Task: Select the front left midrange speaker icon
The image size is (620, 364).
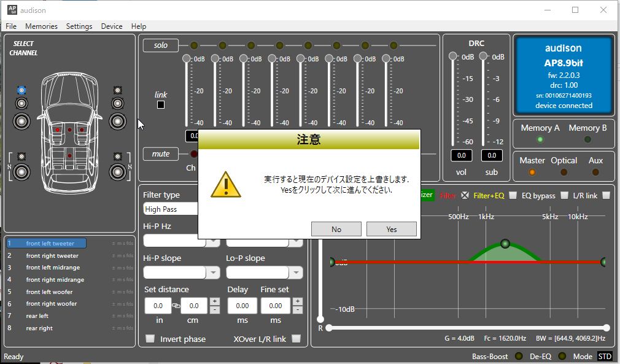Action: click(21, 104)
